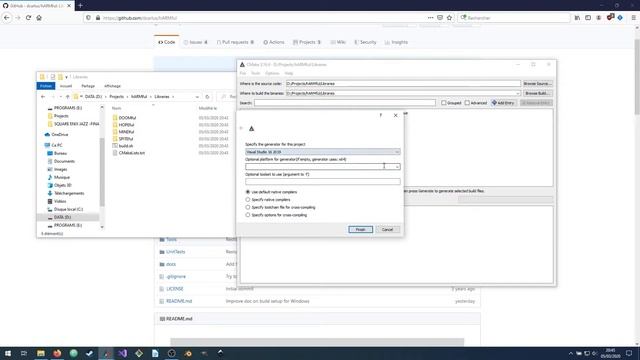Open the Partage tab in File Explorer
Viewport: 640px width, 360px height.
click(88, 86)
